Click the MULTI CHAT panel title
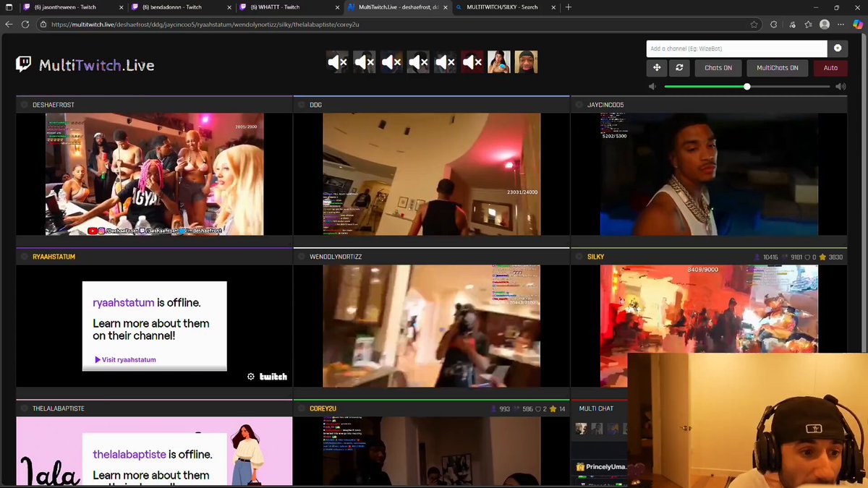This screenshot has height=488, width=868. (x=596, y=408)
